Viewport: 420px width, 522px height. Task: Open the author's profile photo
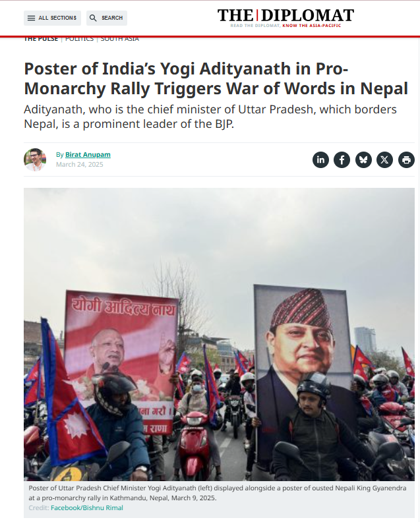coord(35,159)
